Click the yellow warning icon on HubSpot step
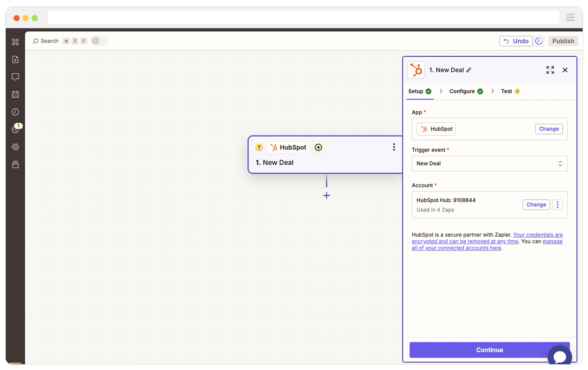The height and width of the screenshot is (370, 588). pyautogui.click(x=259, y=147)
